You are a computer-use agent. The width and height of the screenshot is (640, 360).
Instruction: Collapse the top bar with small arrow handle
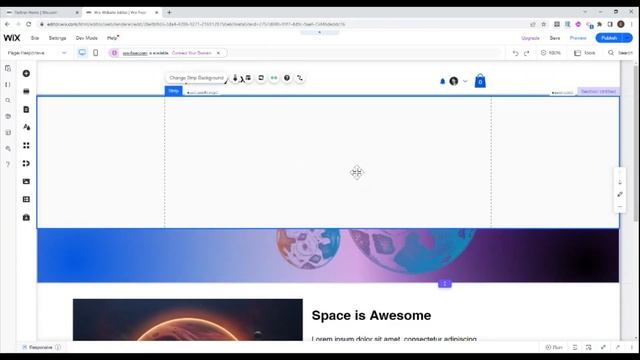click(x=320, y=32)
